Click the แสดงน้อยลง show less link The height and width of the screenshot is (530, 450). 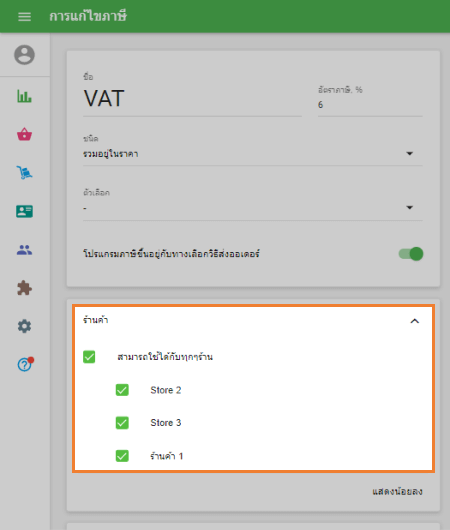tap(397, 491)
